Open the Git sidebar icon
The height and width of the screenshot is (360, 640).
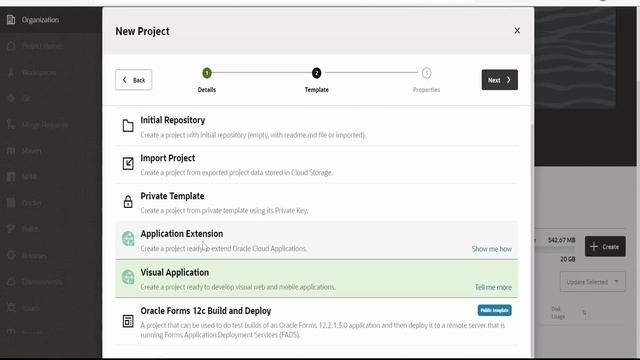[11, 98]
